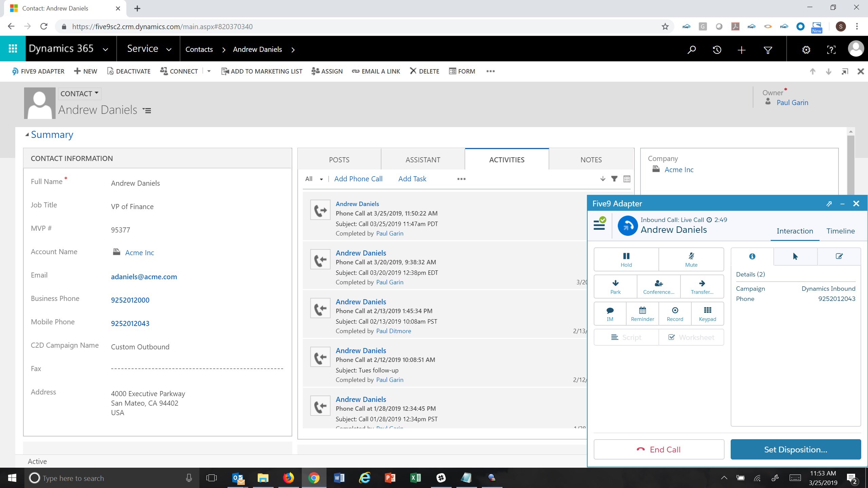This screenshot has width=868, height=488.
Task: Click the Dynamics 365 app launcher grid
Action: [x=13, y=49]
